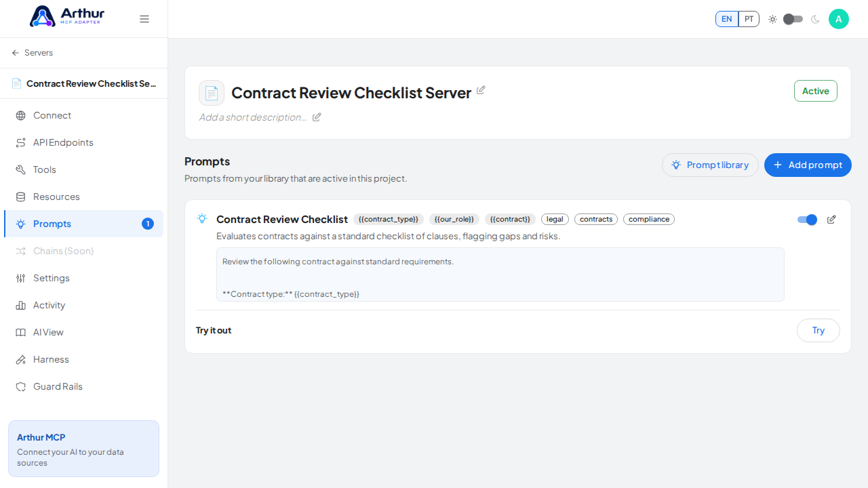Viewport: 868px width, 488px height.
Task: Click the {{our_role}} variable tag
Action: click(454, 219)
